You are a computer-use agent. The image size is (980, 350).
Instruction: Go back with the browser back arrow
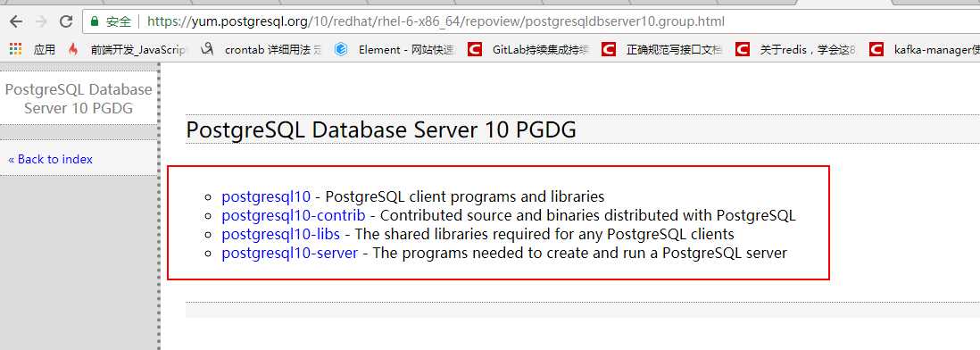coord(16,21)
